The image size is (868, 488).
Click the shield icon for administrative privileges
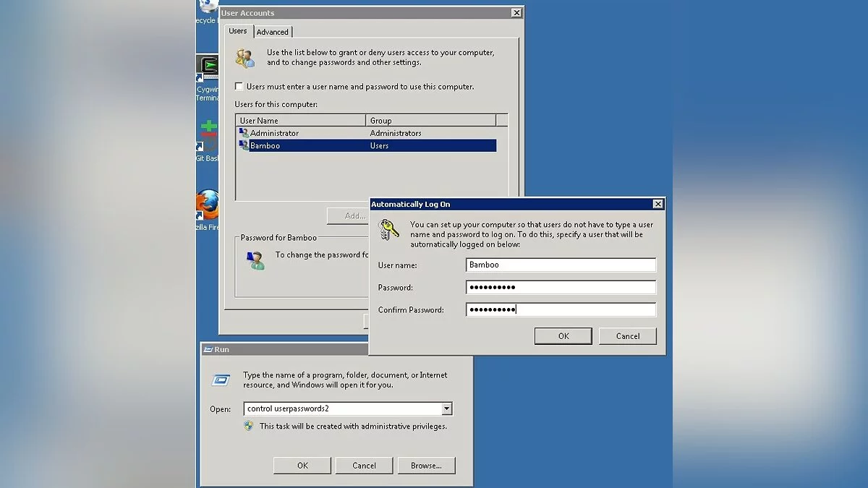[x=249, y=426]
